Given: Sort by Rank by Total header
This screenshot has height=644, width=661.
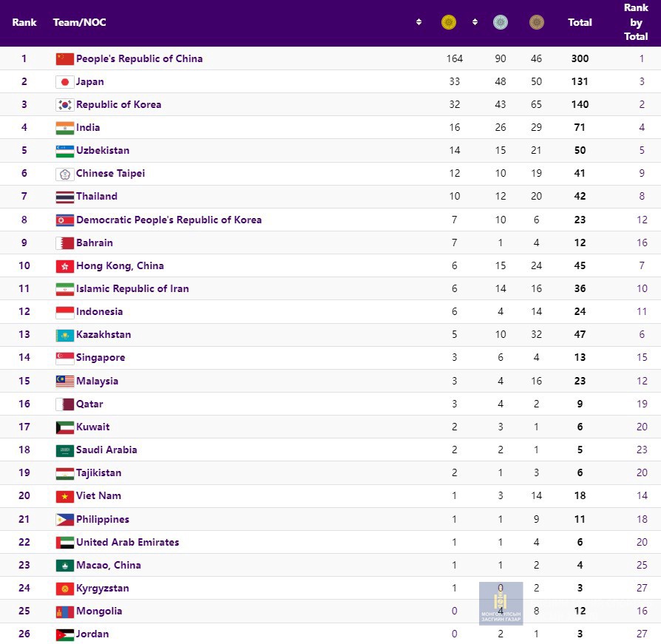Looking at the screenshot, I should pos(636,22).
